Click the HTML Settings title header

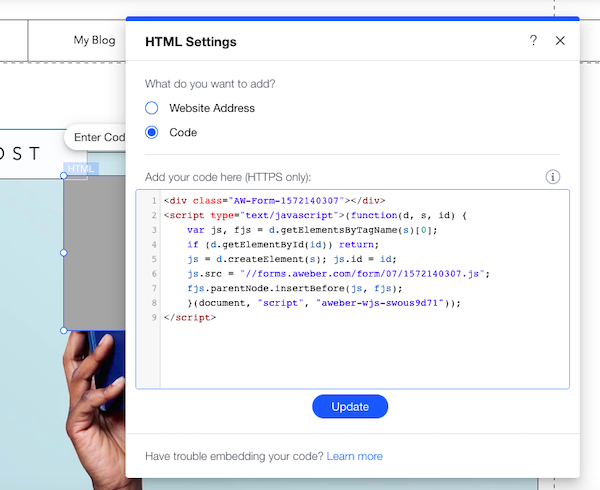191,42
